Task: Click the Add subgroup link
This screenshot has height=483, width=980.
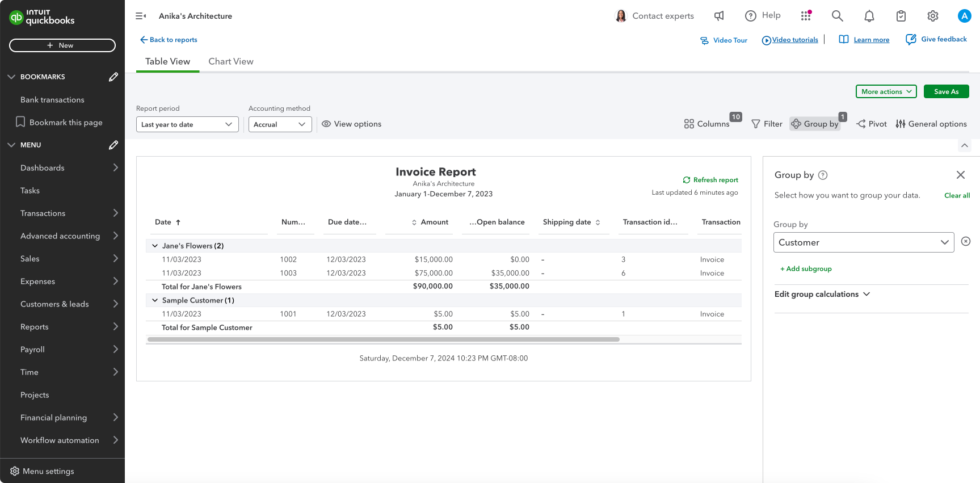Action: [x=806, y=269]
